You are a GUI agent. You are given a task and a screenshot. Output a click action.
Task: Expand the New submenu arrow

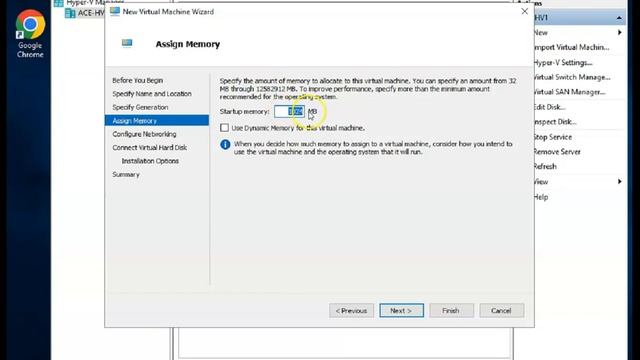(x=620, y=32)
